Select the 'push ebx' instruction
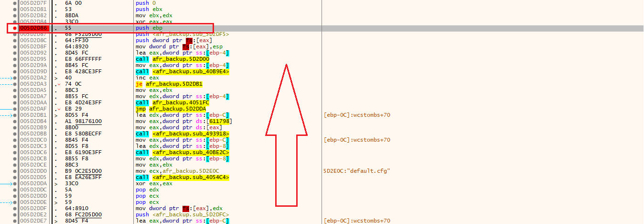 click(148, 10)
